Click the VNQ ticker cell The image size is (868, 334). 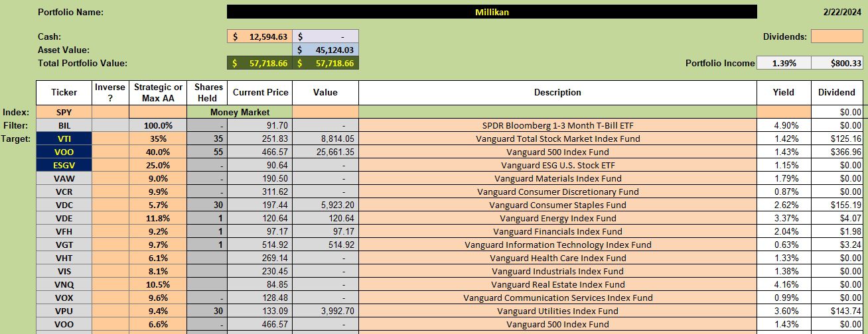64,284
